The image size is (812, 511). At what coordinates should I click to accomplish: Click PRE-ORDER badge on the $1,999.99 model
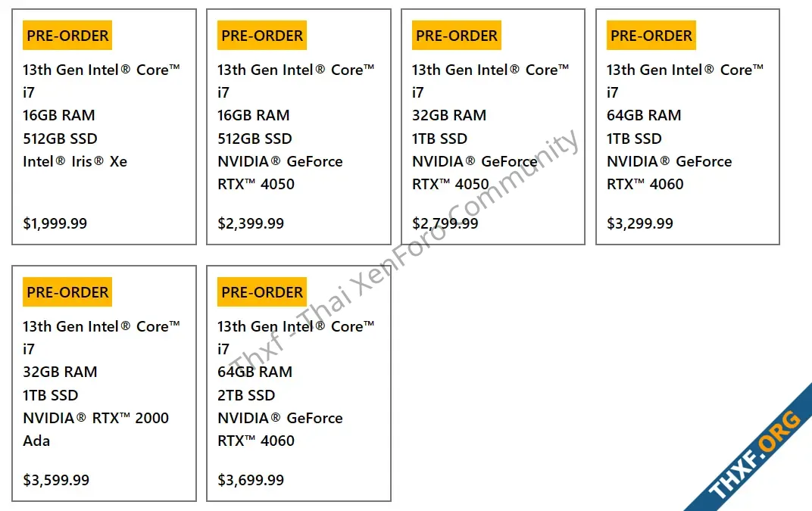(67, 36)
